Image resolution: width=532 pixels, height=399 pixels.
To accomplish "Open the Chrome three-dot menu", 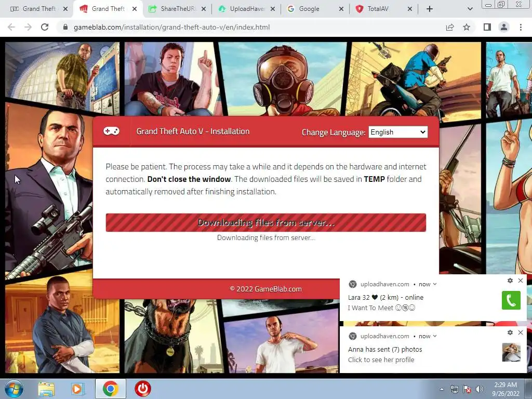I will coord(521,27).
